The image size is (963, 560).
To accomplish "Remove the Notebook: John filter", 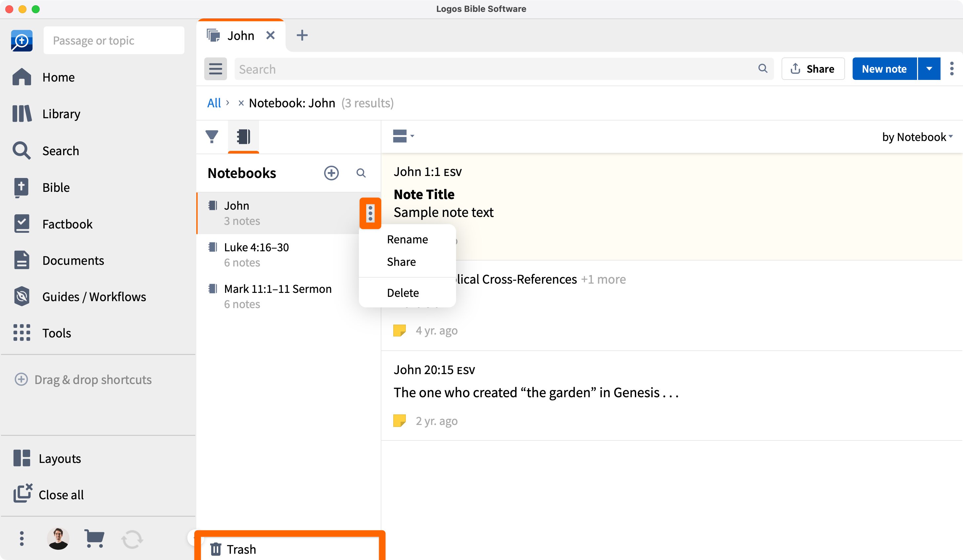I will (x=241, y=103).
